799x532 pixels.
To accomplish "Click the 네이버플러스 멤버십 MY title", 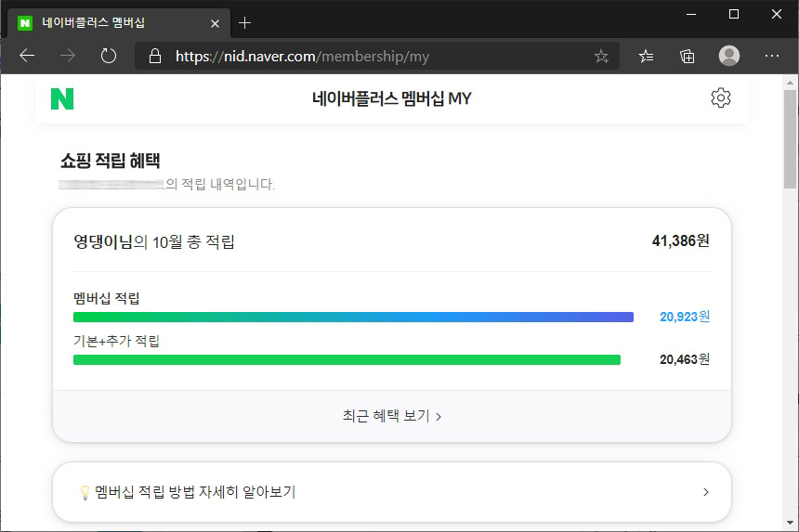I will click(x=392, y=98).
